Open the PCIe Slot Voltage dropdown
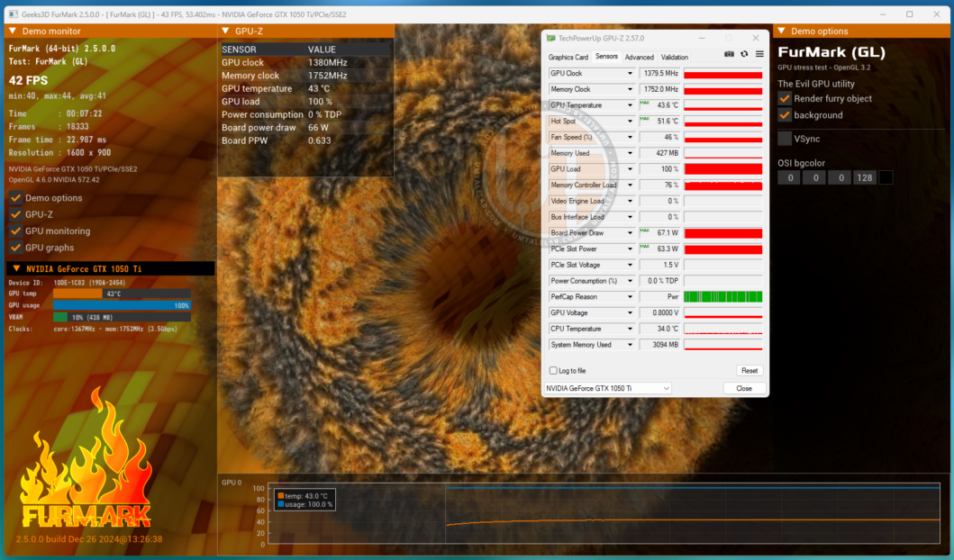 click(x=630, y=265)
